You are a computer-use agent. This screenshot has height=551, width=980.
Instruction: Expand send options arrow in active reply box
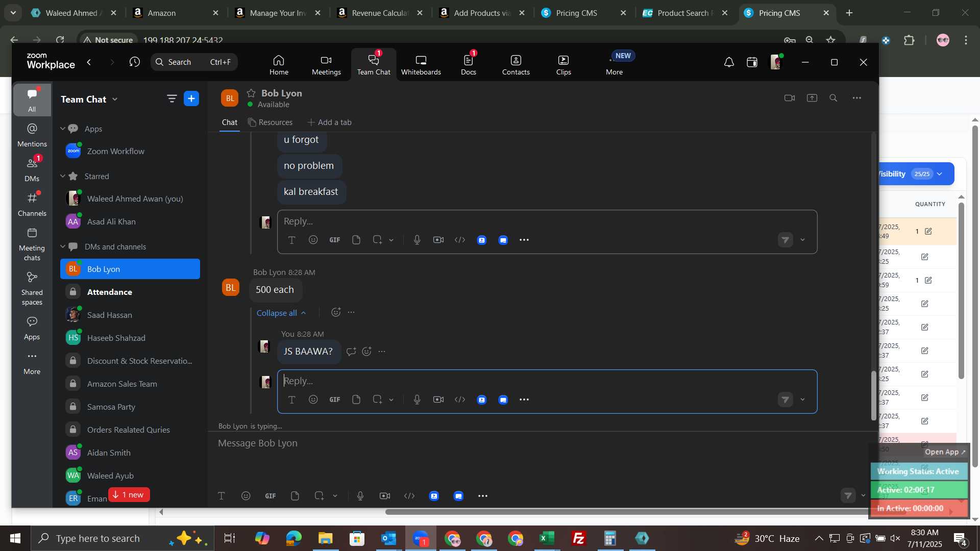tap(802, 399)
